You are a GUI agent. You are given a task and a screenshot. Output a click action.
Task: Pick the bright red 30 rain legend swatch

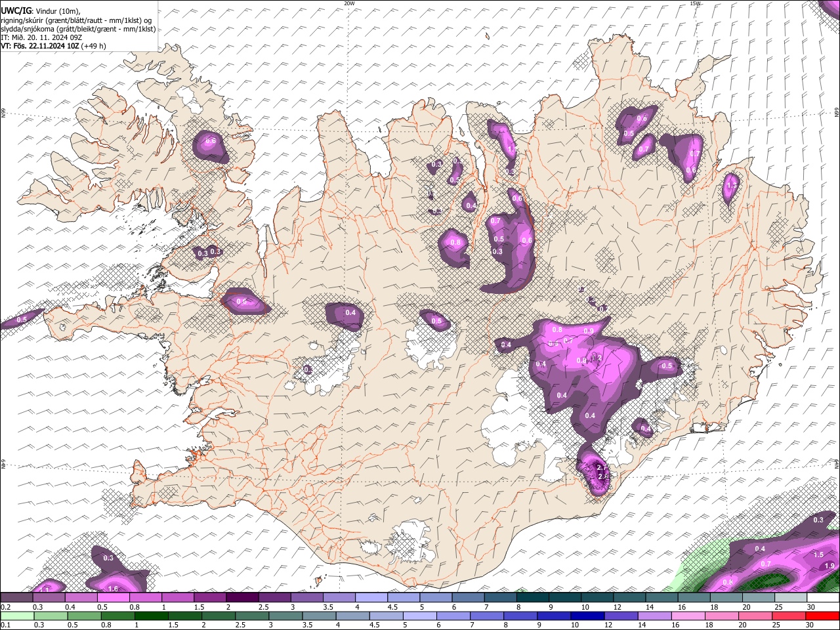[x=823, y=616]
